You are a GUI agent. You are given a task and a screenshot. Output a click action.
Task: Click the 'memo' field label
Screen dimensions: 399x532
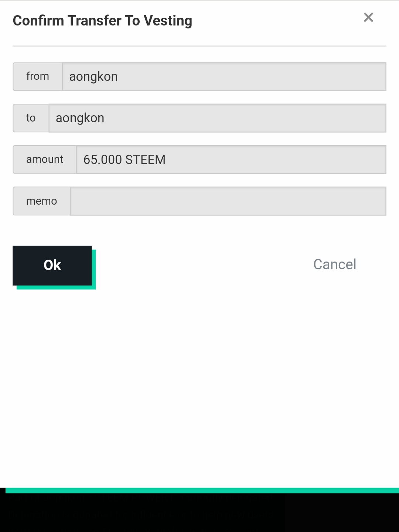(x=42, y=201)
